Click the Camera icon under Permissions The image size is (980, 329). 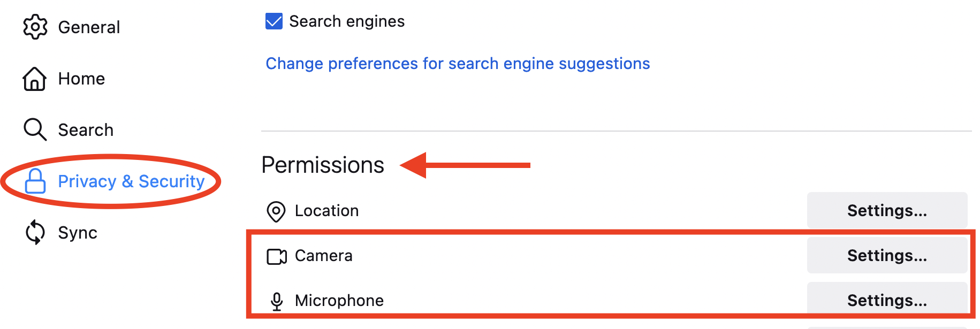(x=277, y=256)
